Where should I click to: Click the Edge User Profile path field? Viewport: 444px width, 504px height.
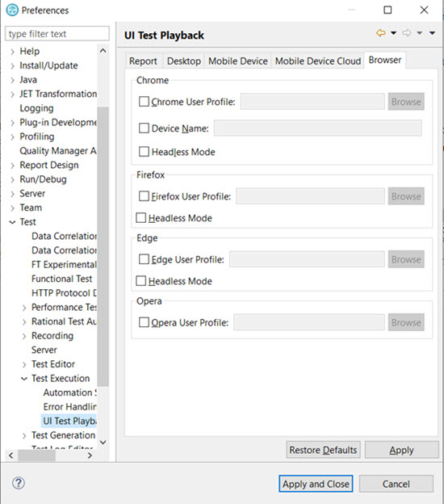tap(307, 259)
